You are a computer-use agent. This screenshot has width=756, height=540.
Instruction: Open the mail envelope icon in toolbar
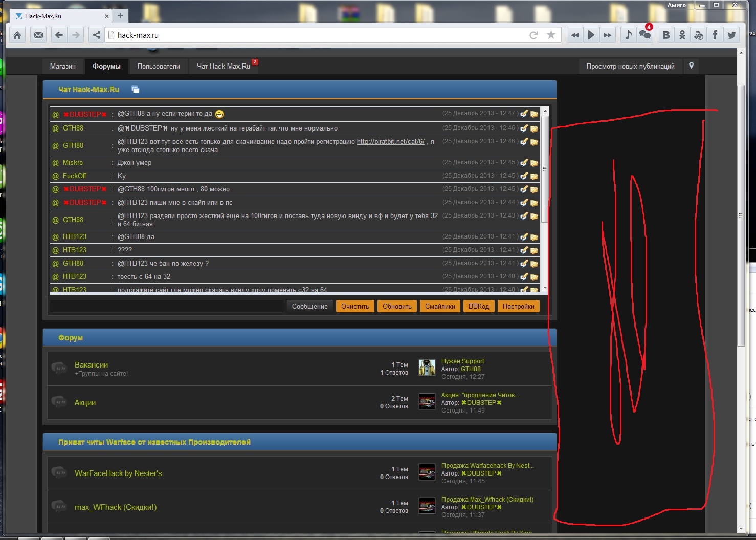pyautogui.click(x=38, y=35)
